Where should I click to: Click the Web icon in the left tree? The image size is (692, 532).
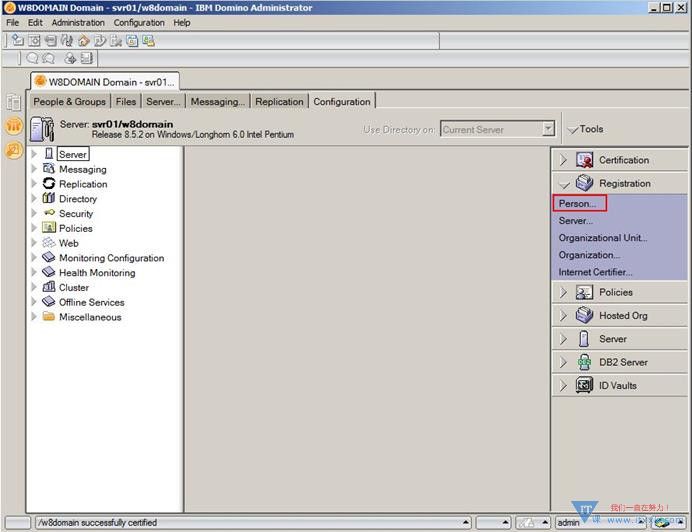(x=49, y=242)
